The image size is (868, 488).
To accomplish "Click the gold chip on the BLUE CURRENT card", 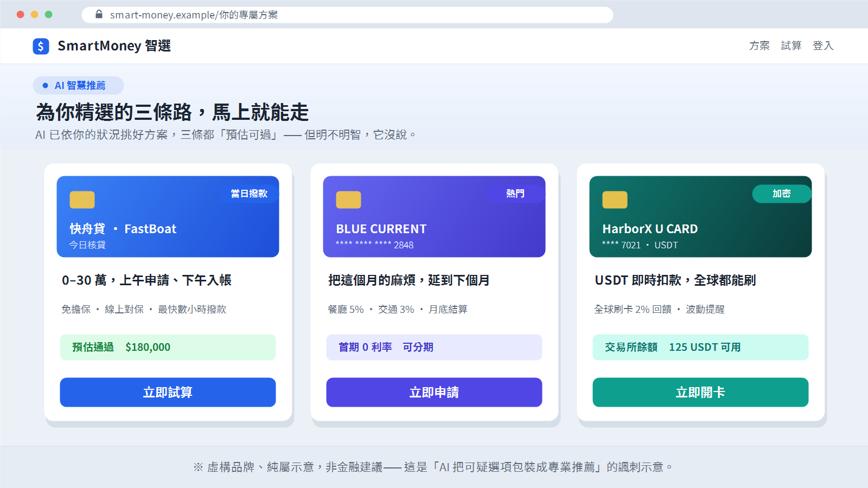I will coord(348,200).
